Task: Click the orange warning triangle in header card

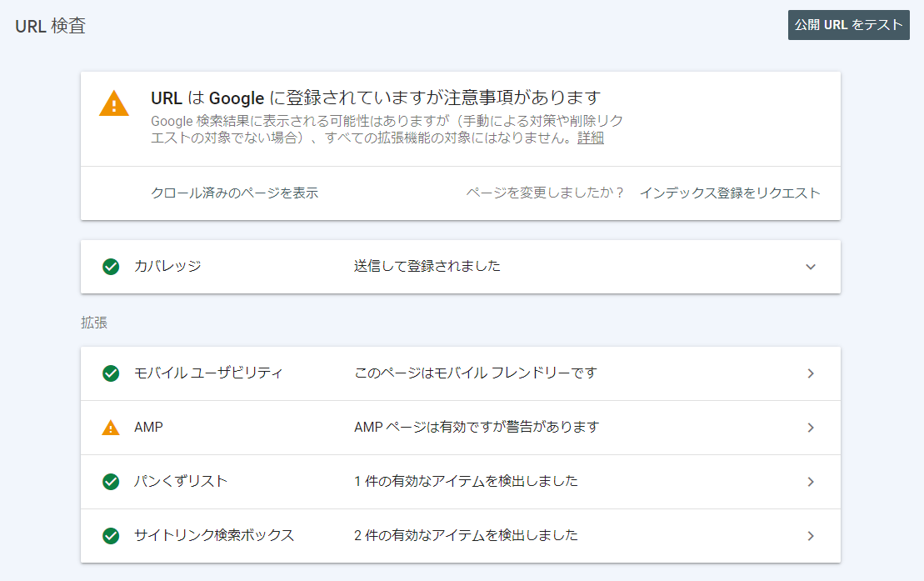Action: coord(114,103)
